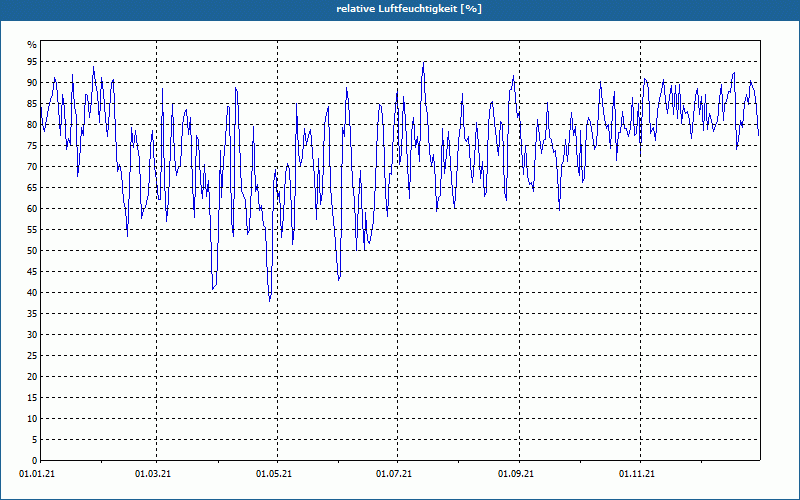800x500 pixels.
Task: Click the chart title 'relative Luftfeuchtigkeit [%]'
Action: pyautogui.click(x=400, y=8)
